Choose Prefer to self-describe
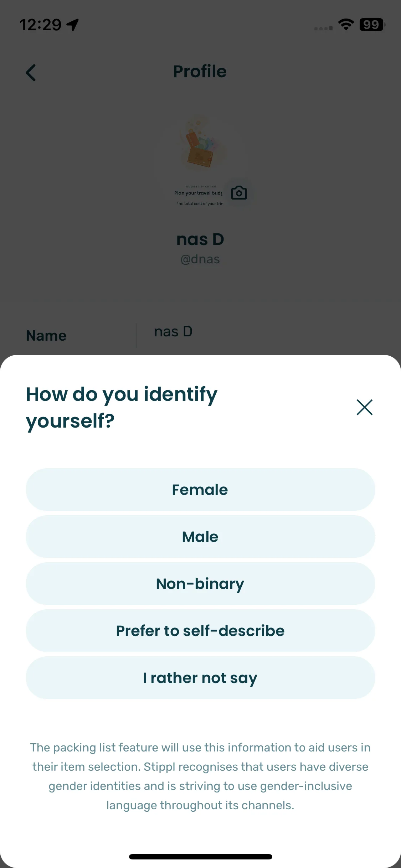The image size is (401, 868). (200, 631)
